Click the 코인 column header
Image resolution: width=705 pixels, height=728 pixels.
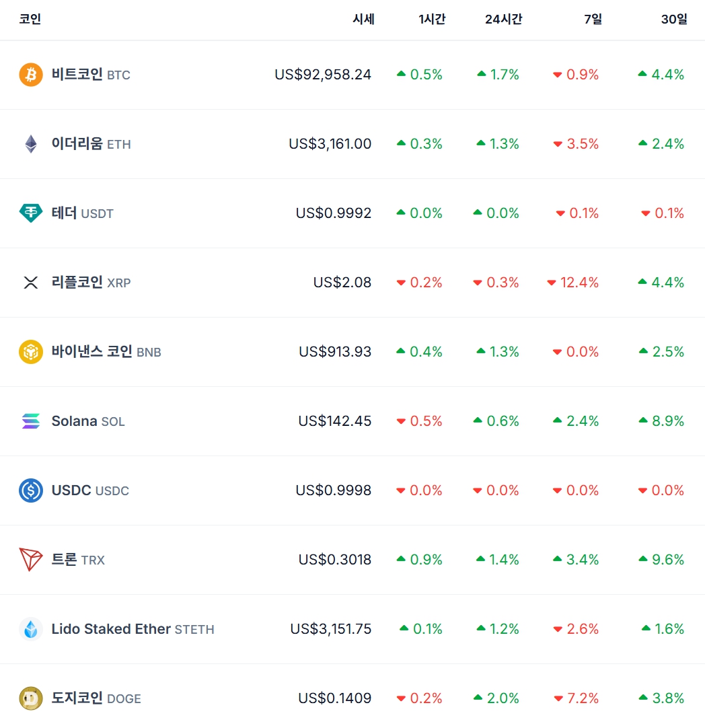click(x=30, y=20)
